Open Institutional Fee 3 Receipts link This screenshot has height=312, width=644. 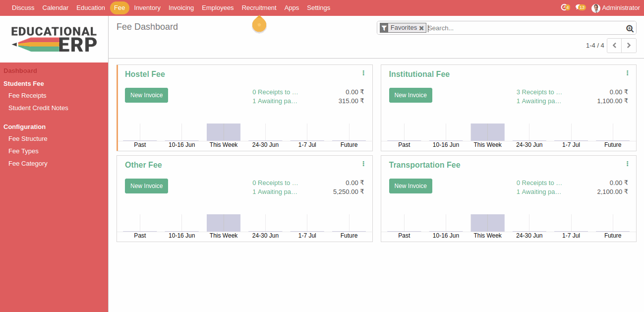coord(539,92)
